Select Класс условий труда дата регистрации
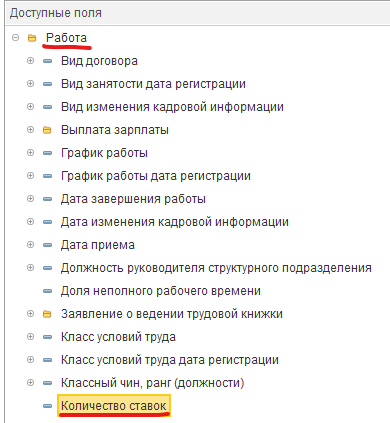Screen dimensions: 390x423 (x=170, y=360)
